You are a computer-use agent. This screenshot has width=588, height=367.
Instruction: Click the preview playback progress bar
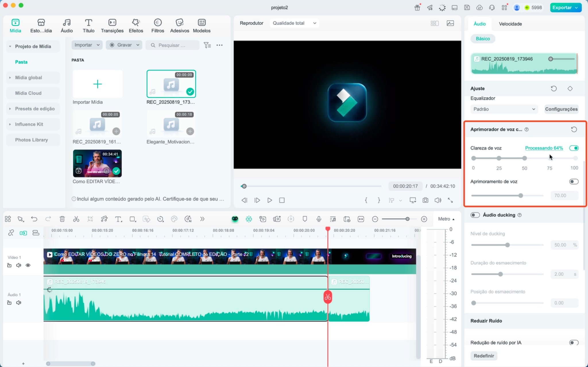pos(311,186)
